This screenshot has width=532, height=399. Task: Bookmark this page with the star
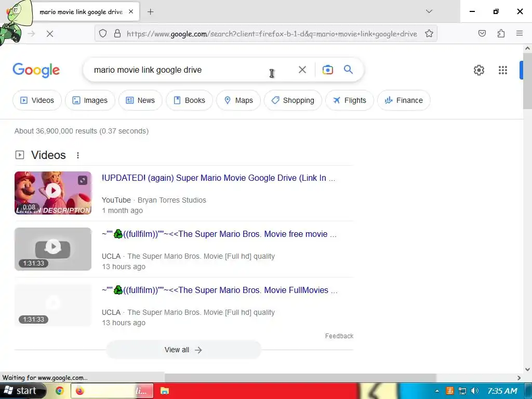point(429,34)
